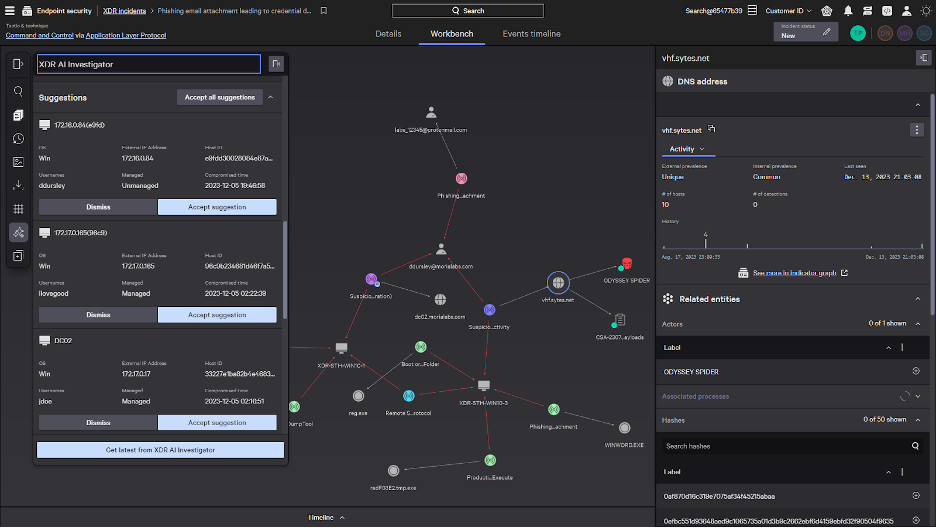Image resolution: width=936 pixels, height=528 pixels.
Task: Open the Falcon support icon in top bar
Action: (827, 11)
